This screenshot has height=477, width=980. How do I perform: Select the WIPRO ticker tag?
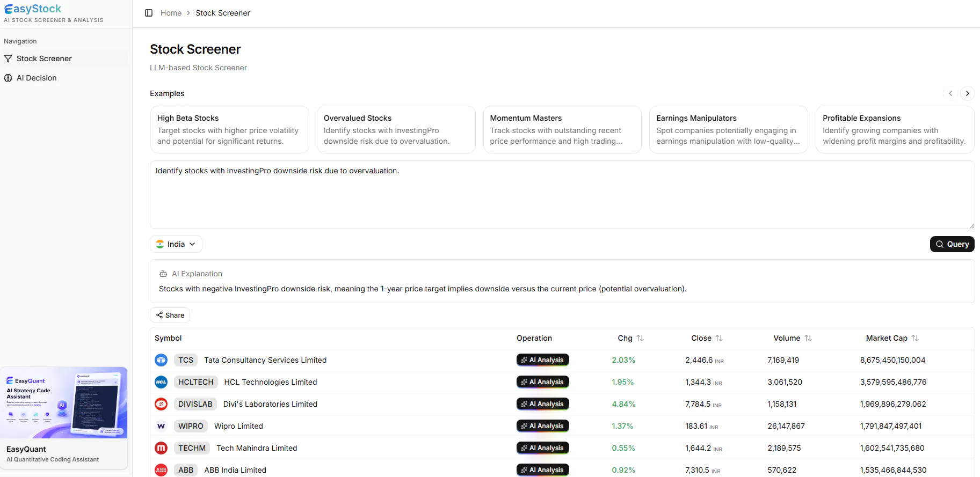pos(191,426)
